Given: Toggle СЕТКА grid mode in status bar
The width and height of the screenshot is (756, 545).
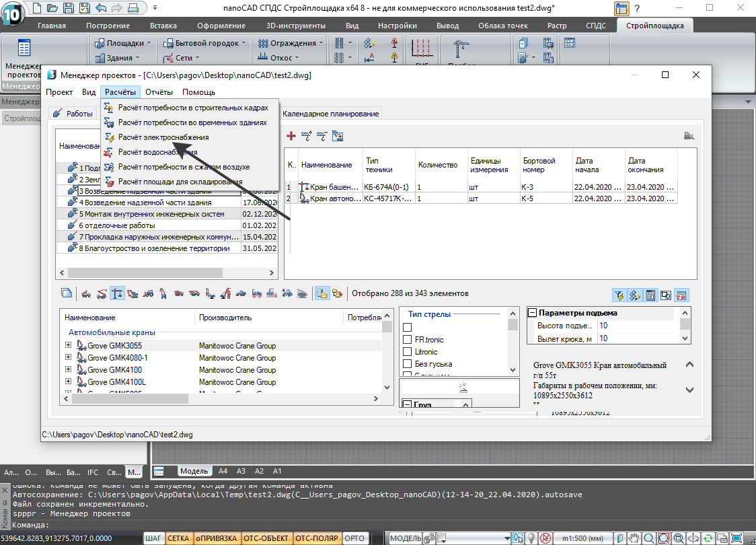Looking at the screenshot, I should tap(178, 538).
